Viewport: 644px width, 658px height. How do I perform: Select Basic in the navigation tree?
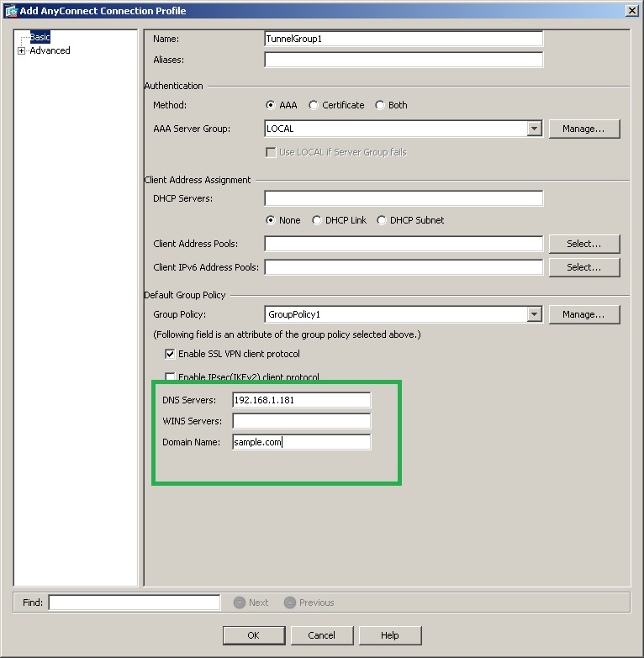coord(40,37)
